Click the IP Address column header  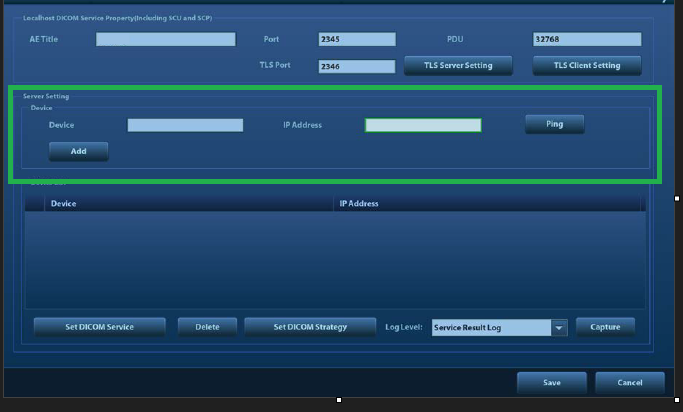[487, 203]
